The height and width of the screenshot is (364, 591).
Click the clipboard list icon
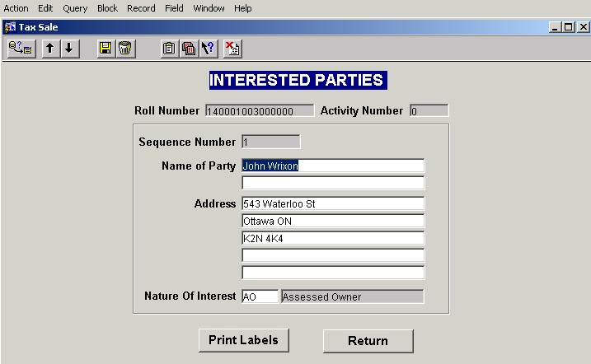coord(169,49)
